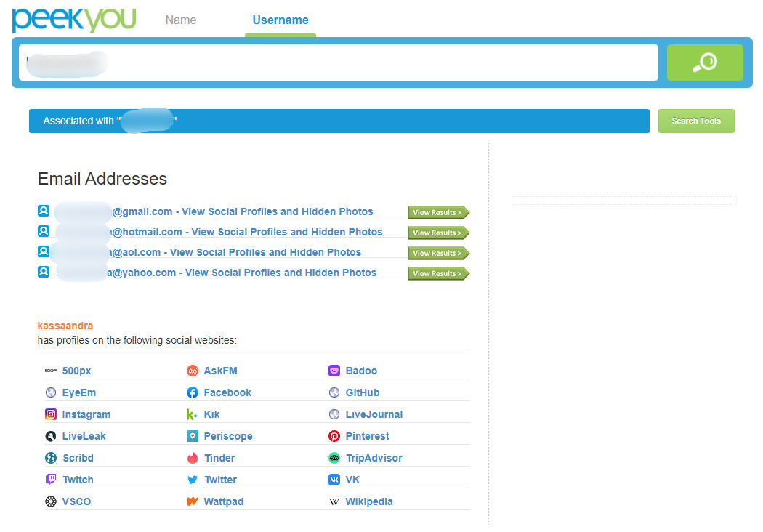Image resolution: width=763 pixels, height=532 pixels.
Task: Click the VK logo icon
Action: click(334, 480)
